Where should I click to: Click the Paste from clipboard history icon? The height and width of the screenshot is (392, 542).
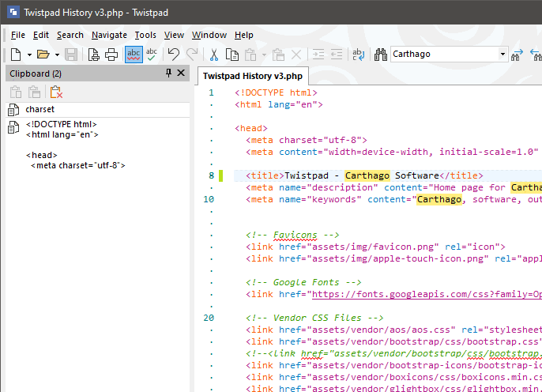pos(278,55)
